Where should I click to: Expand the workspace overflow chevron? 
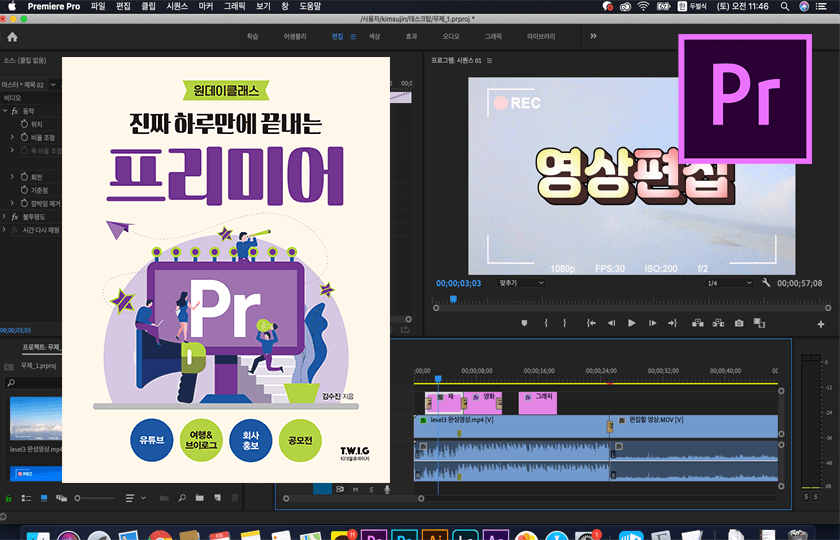click(x=593, y=36)
